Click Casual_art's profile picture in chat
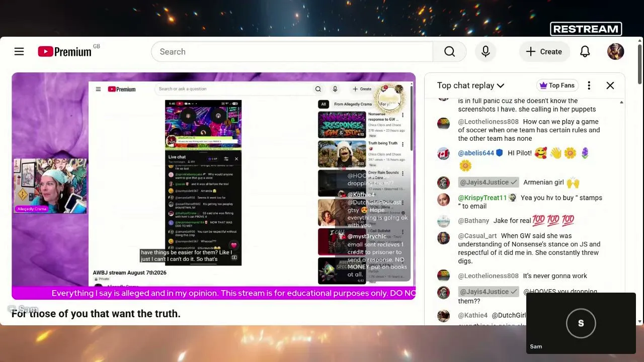This screenshot has width=644, height=362. point(443,238)
